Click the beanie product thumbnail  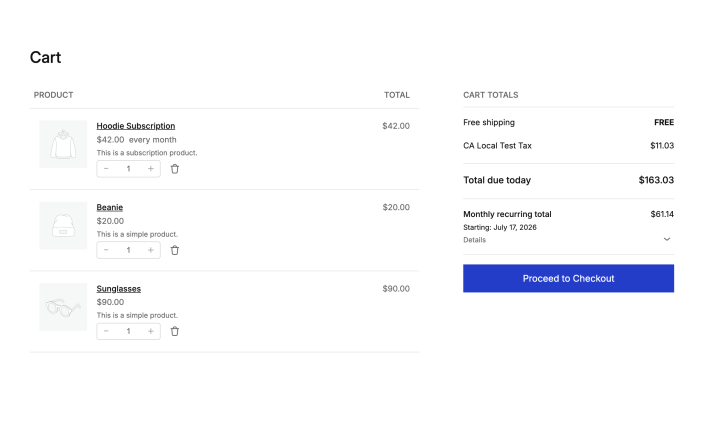tap(63, 225)
